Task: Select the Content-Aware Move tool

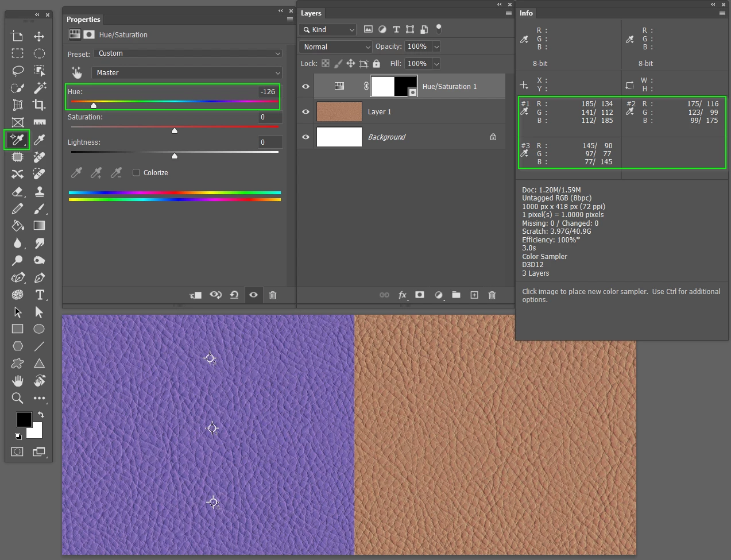Action: tap(17, 174)
